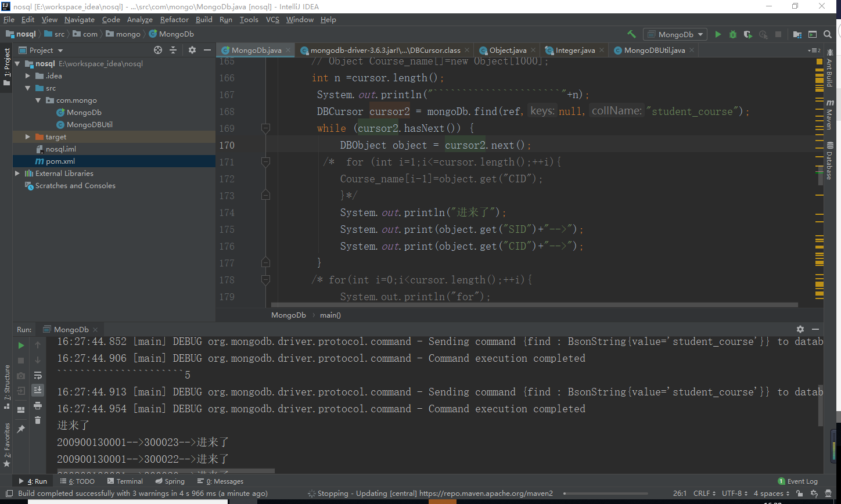Hide the Project panel using minimize icon
This screenshot has width=841, height=504.
pyautogui.click(x=207, y=50)
